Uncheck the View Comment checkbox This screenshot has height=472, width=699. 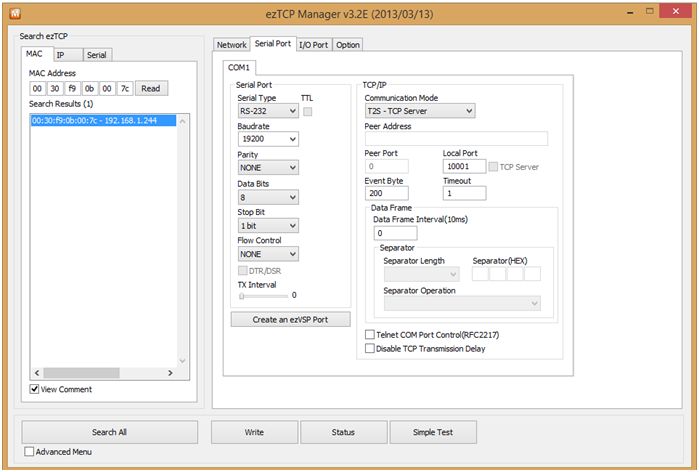click(34, 389)
